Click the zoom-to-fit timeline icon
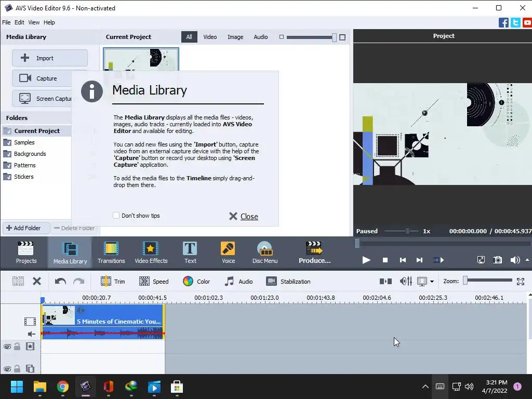Viewport: 532px width, 399px height. pyautogui.click(x=521, y=281)
